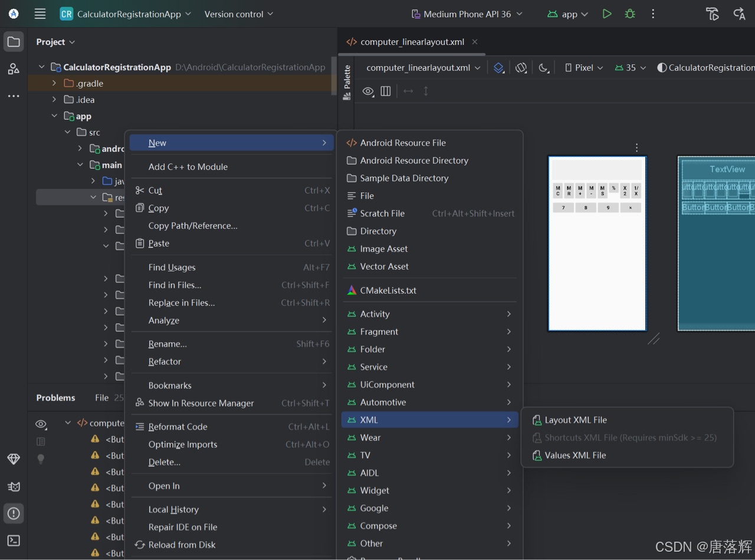Image resolution: width=755 pixels, height=560 pixels.
Task: Choose the Values XML File option
Action: 575,455
